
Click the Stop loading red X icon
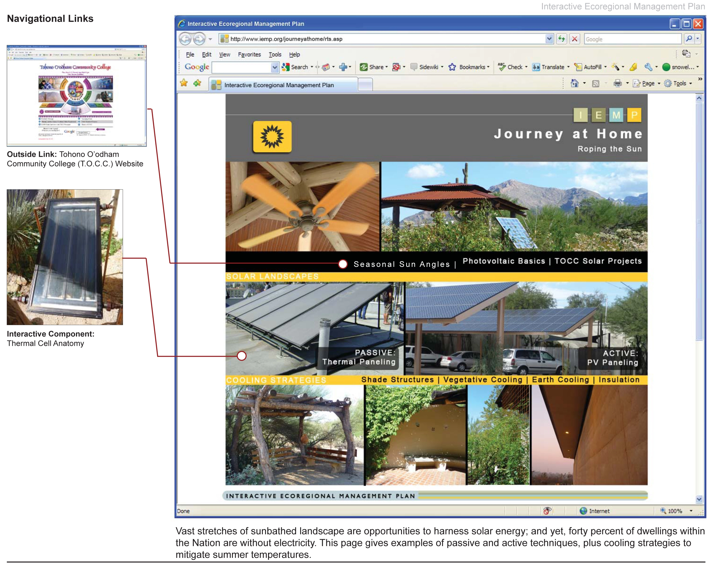[x=575, y=39]
